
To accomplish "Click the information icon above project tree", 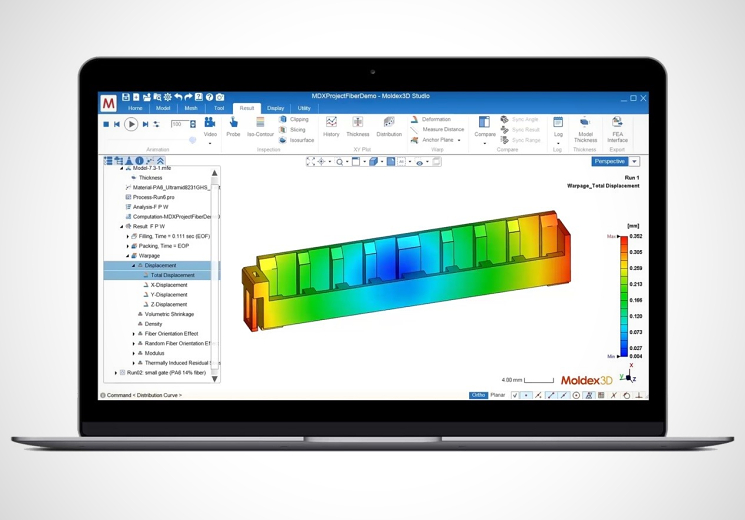I will point(139,161).
